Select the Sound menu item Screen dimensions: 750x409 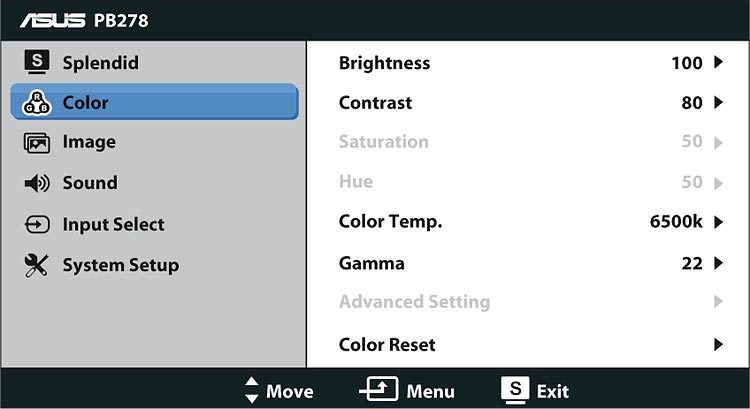(90, 183)
